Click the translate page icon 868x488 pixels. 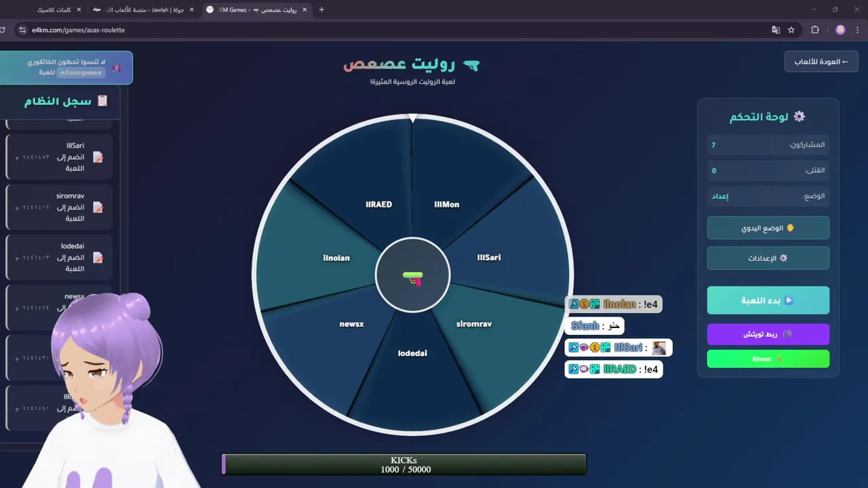(x=776, y=30)
